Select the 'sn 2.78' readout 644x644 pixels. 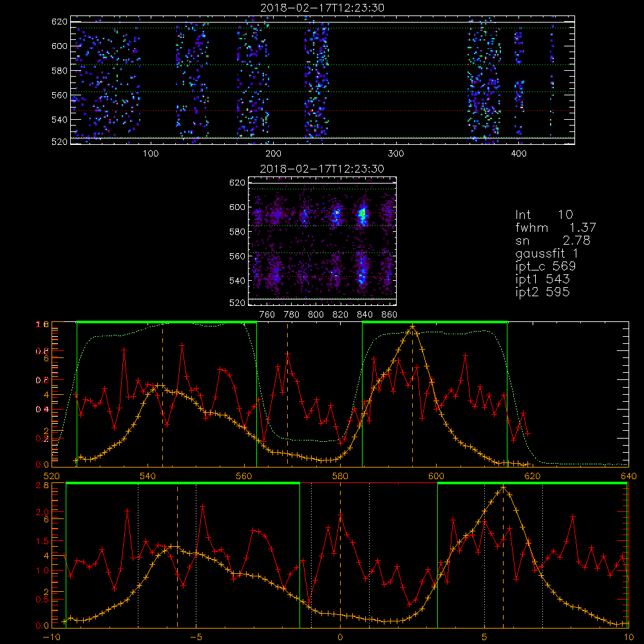pyautogui.click(x=553, y=240)
